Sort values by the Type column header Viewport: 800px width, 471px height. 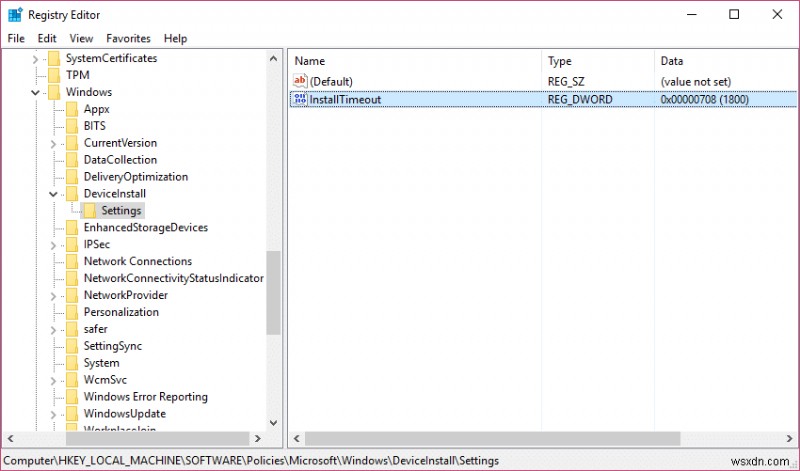[597, 61]
